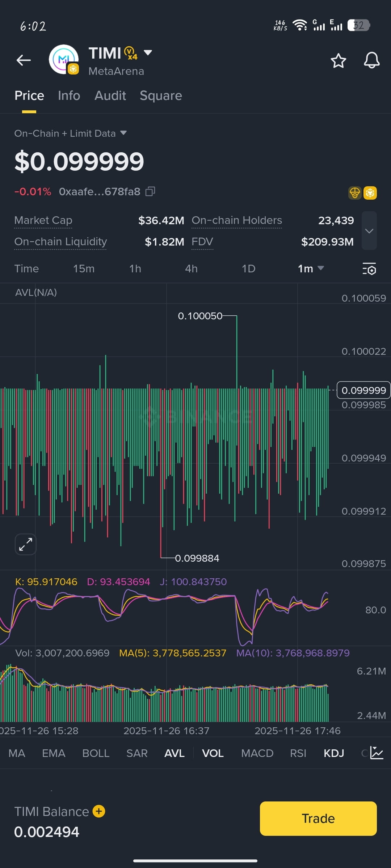391x868 pixels.
Task: Tap the current price marker 0.099999
Action: [363, 390]
